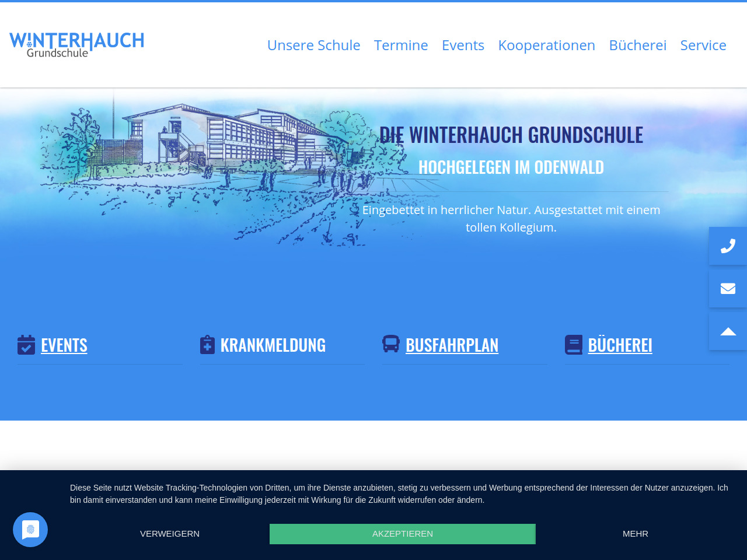Decline tracking with the Verweigern button

tap(170, 534)
